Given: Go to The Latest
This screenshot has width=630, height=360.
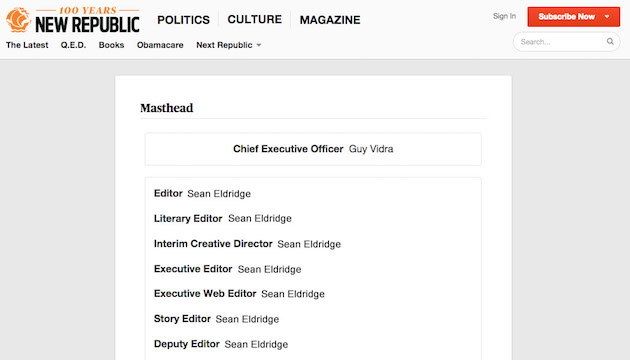Looking at the screenshot, I should tap(27, 45).
